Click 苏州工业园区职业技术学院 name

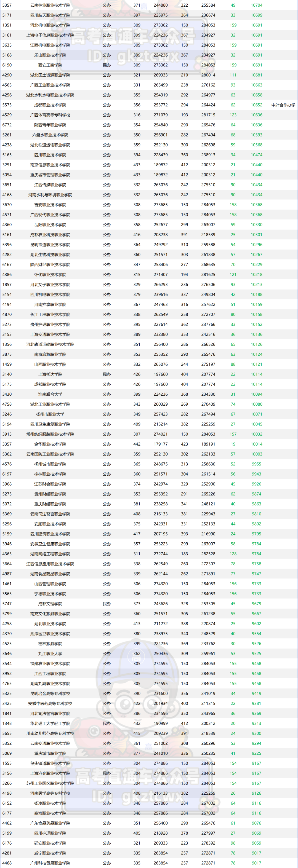[50, 783]
